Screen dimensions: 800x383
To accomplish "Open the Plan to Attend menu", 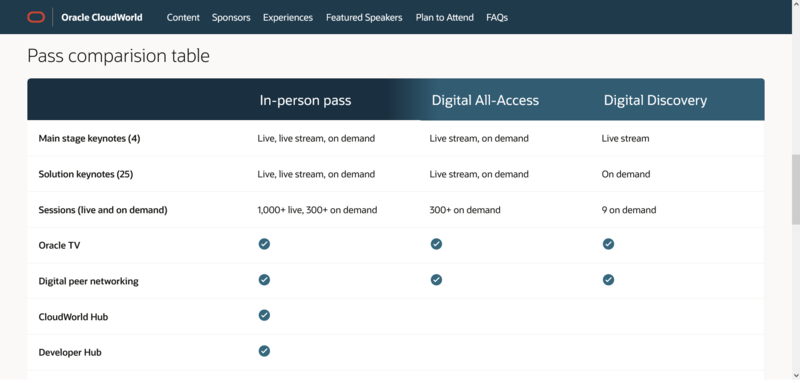I will [444, 17].
